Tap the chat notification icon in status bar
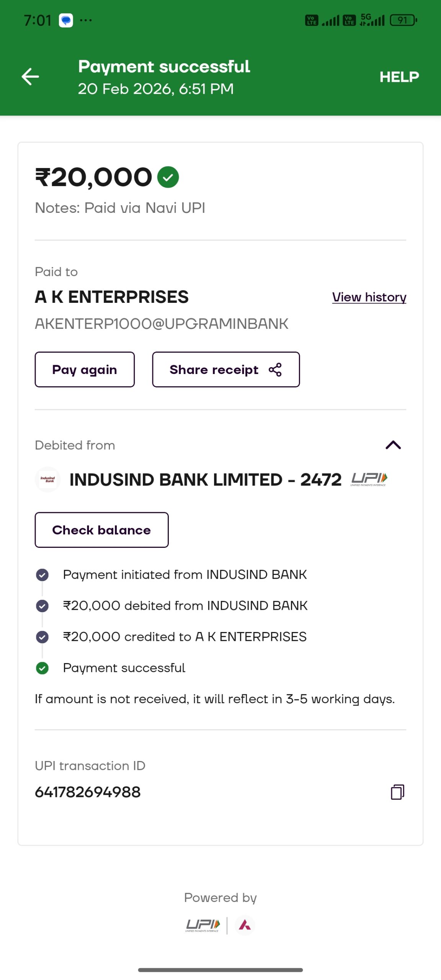 tap(66, 20)
